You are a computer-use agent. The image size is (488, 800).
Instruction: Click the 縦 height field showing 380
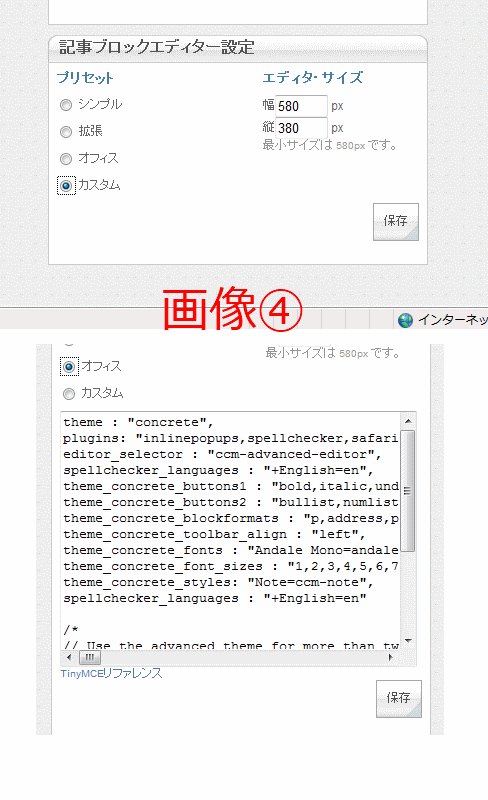(x=301, y=128)
